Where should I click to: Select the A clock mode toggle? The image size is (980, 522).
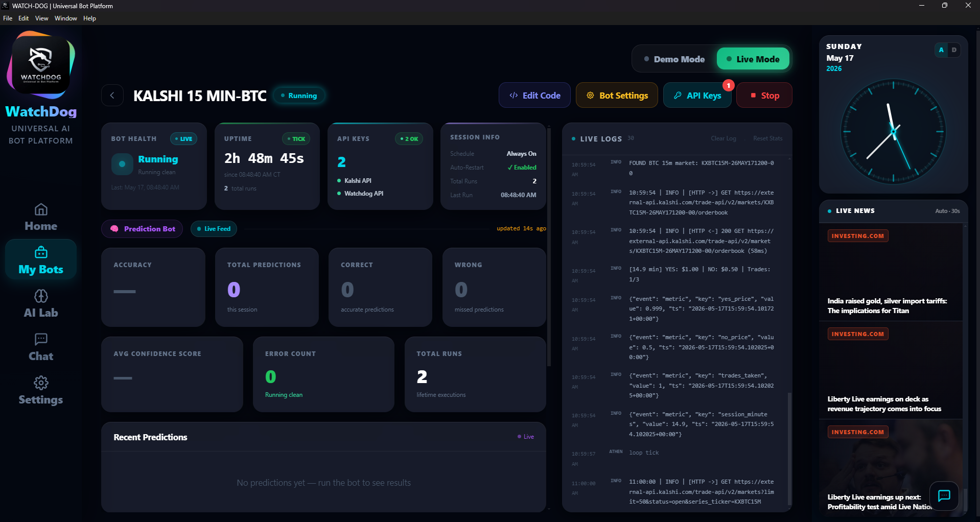(941, 50)
